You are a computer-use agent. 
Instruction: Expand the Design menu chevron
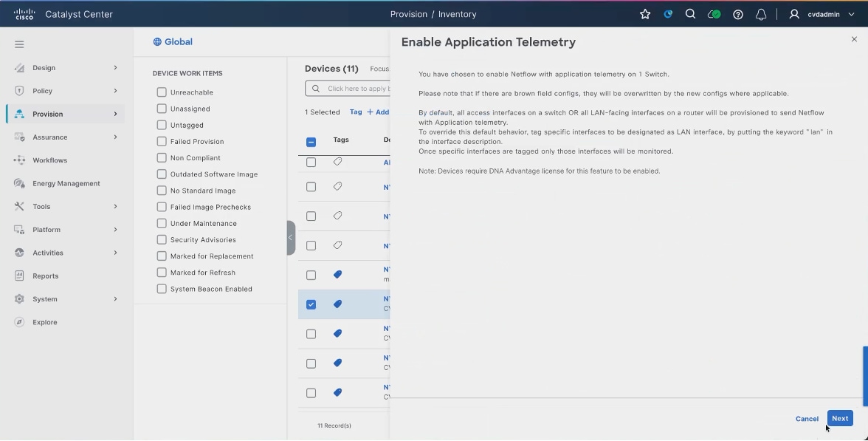(115, 68)
